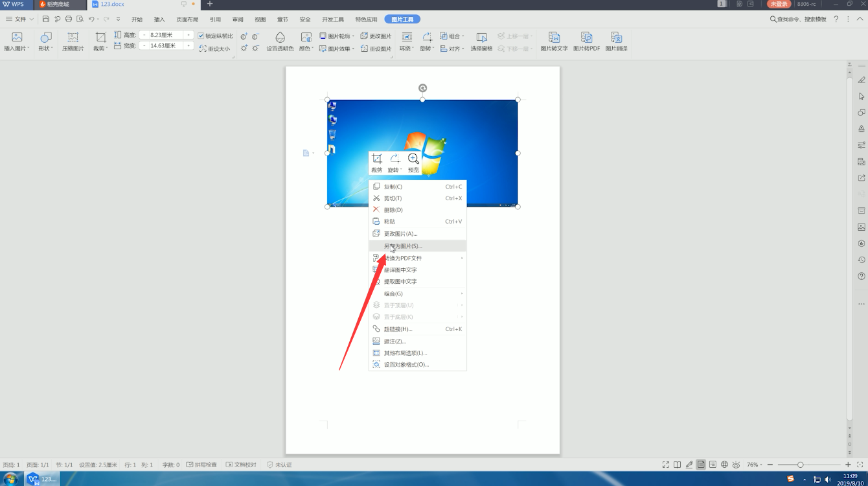The height and width of the screenshot is (486, 868).
Task: Open the Align (对齐) dropdown
Action: [452, 49]
